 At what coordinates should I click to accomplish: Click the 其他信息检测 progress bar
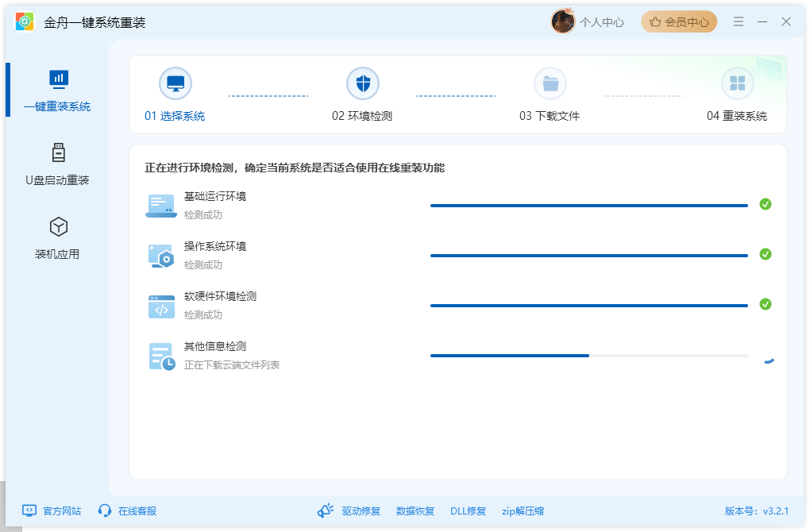click(589, 355)
